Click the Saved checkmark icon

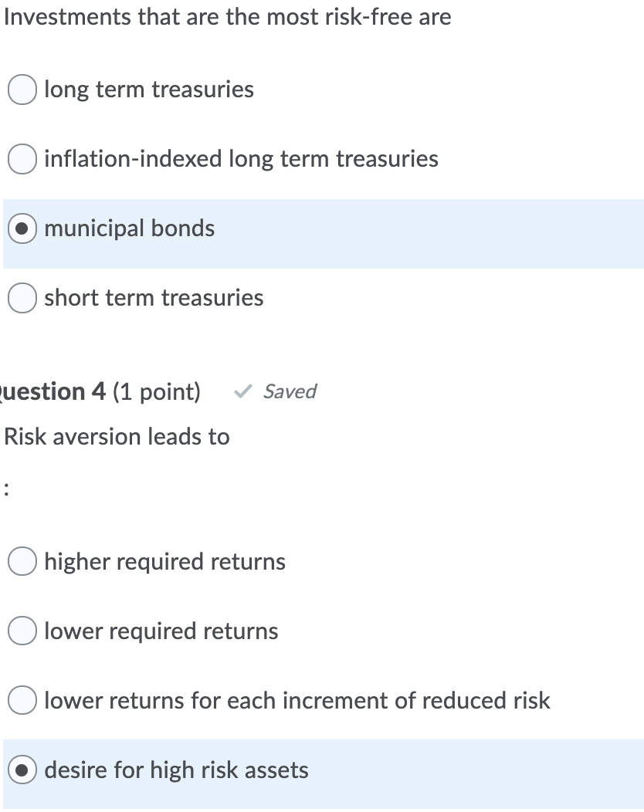242,391
